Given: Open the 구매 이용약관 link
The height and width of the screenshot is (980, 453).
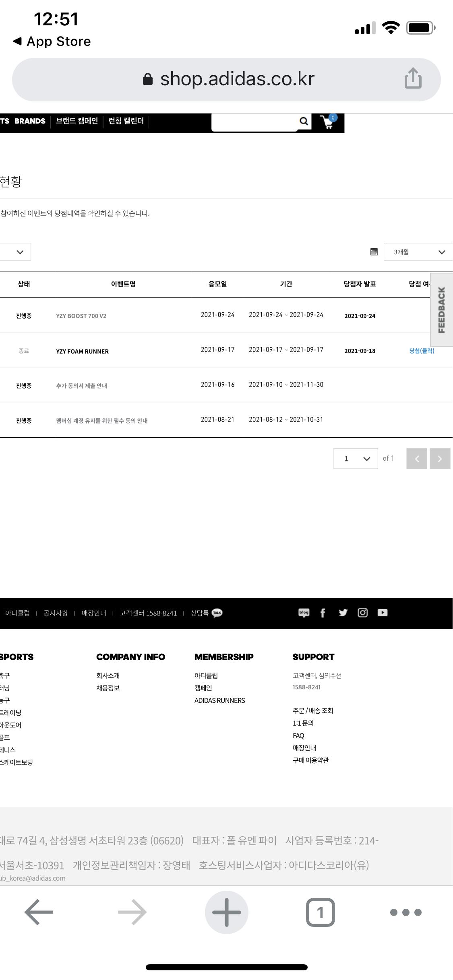Looking at the screenshot, I should point(310,760).
